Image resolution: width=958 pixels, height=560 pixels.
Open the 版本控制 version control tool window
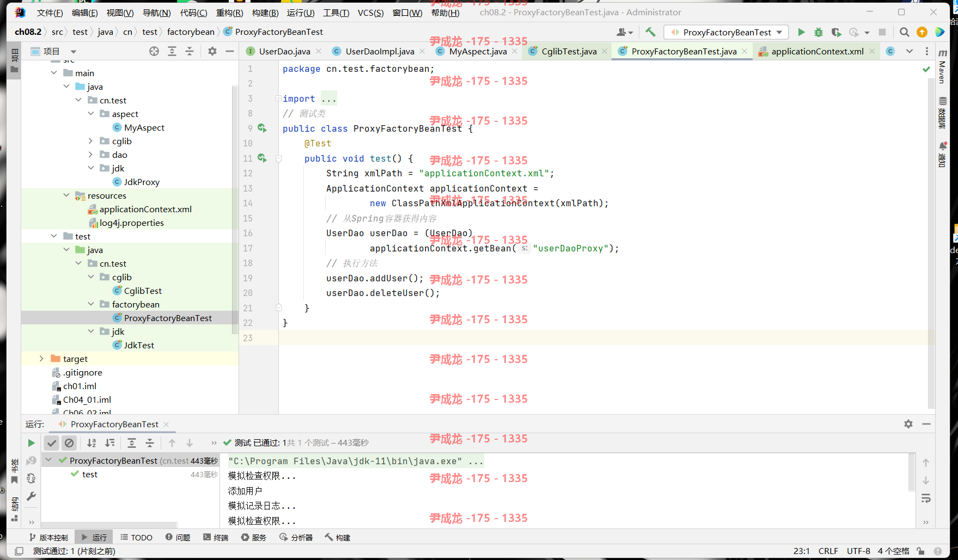[x=48, y=538]
